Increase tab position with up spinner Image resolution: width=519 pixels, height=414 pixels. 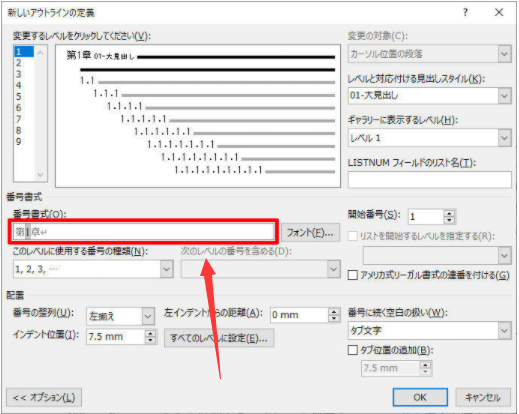click(x=425, y=365)
